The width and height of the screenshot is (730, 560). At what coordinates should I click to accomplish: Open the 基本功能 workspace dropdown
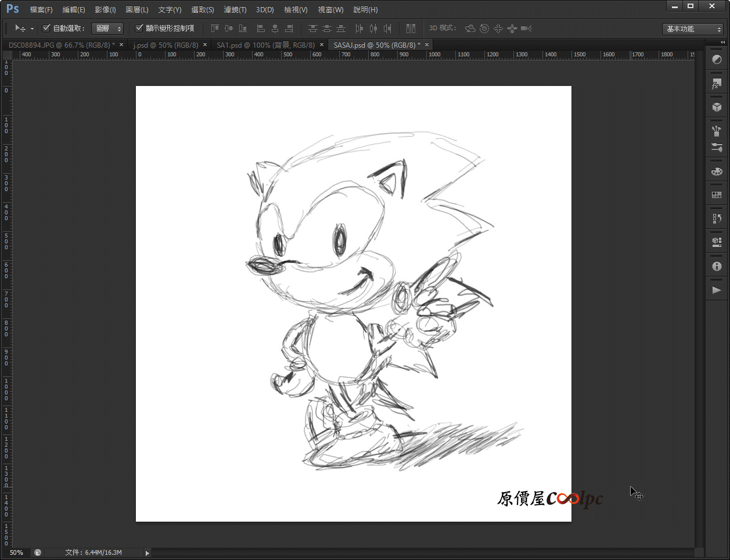coord(692,29)
